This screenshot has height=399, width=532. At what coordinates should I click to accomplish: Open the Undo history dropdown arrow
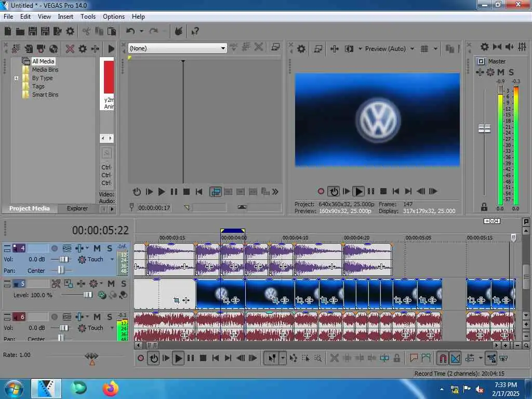point(141,32)
